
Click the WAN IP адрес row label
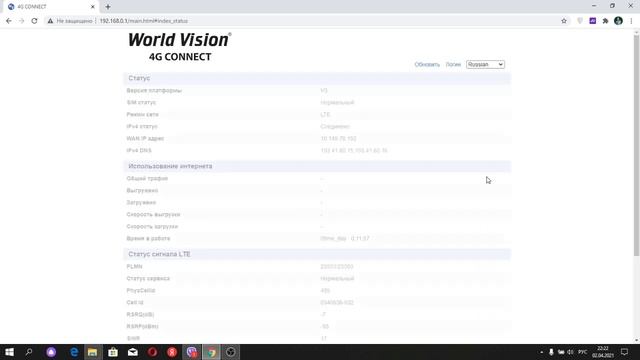[x=145, y=138]
